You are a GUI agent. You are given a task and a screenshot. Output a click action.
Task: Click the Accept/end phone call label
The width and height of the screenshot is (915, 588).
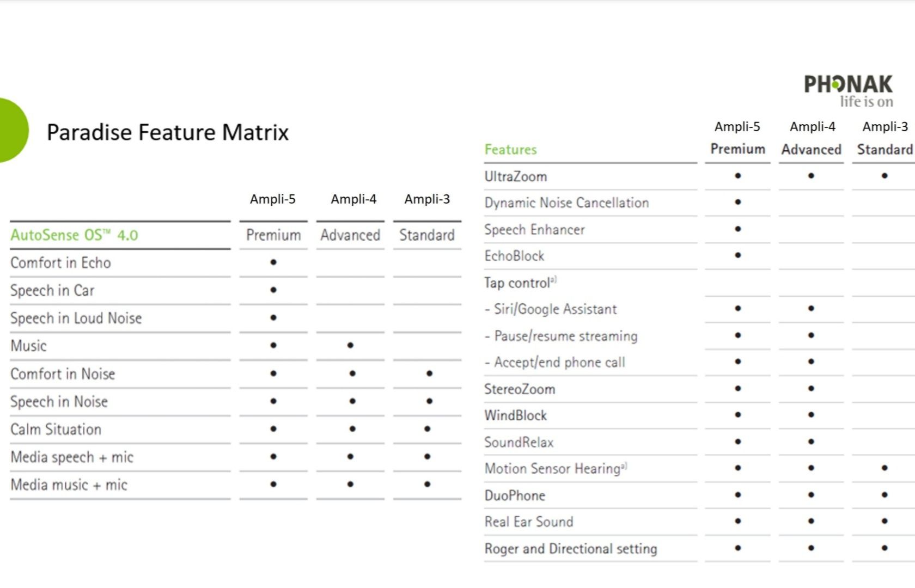point(554,363)
